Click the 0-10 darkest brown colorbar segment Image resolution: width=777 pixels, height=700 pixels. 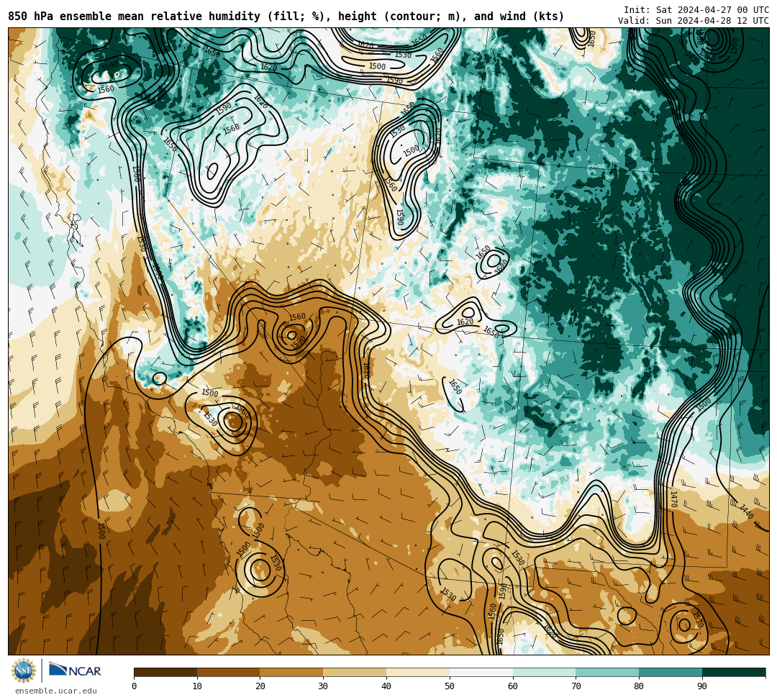(x=165, y=672)
